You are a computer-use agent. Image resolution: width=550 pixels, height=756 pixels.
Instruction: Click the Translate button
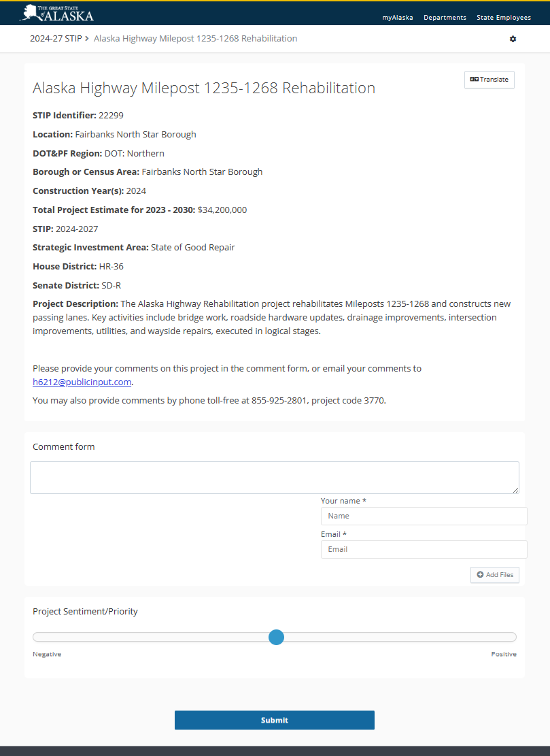tap(489, 80)
